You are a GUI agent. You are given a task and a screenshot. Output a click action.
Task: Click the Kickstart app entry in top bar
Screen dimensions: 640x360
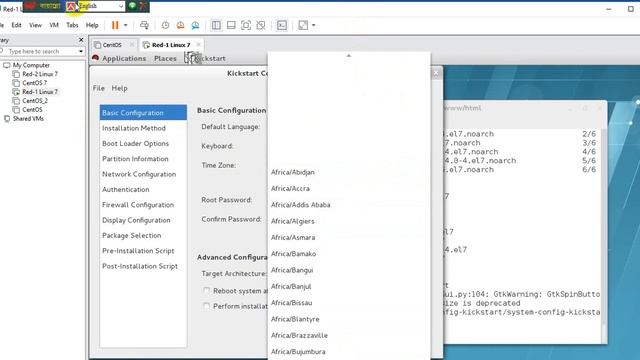point(205,58)
